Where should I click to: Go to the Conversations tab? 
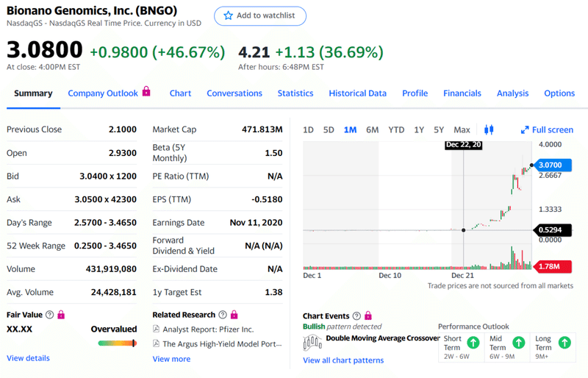tap(234, 93)
